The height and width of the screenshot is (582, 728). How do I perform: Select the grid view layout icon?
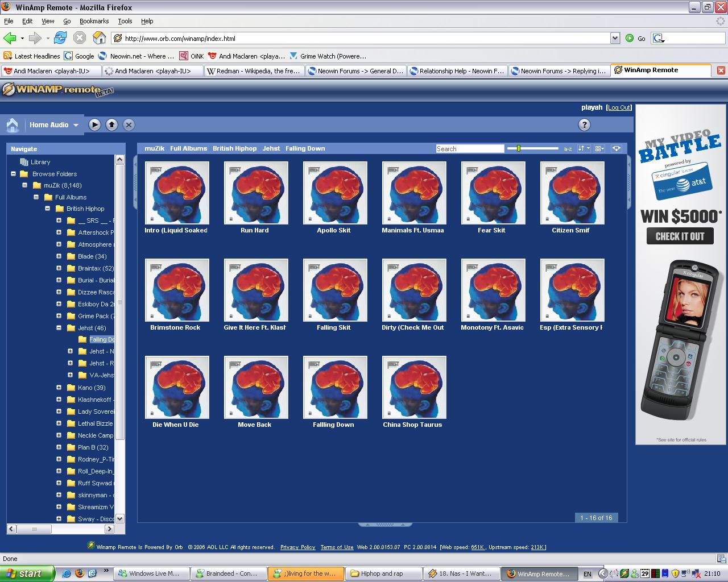tap(599, 148)
